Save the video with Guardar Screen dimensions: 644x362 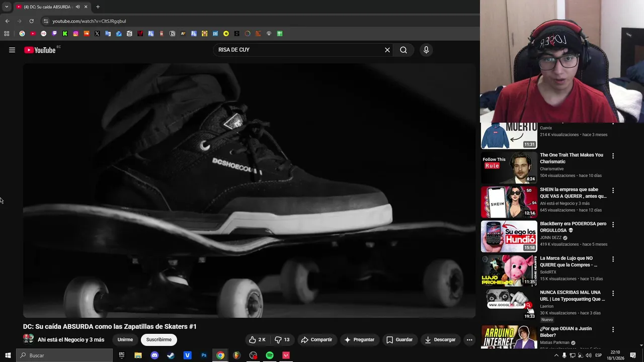399,340
